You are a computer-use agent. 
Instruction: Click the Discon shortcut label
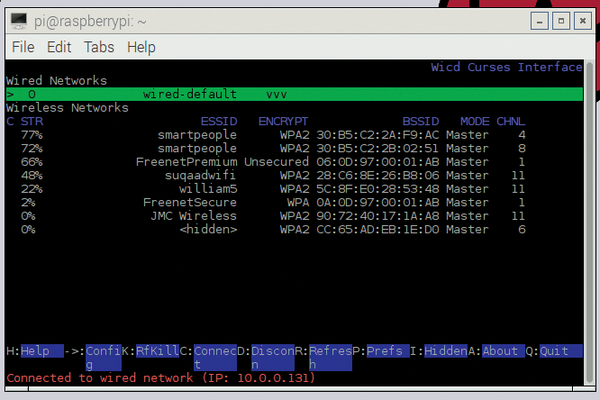click(x=272, y=358)
